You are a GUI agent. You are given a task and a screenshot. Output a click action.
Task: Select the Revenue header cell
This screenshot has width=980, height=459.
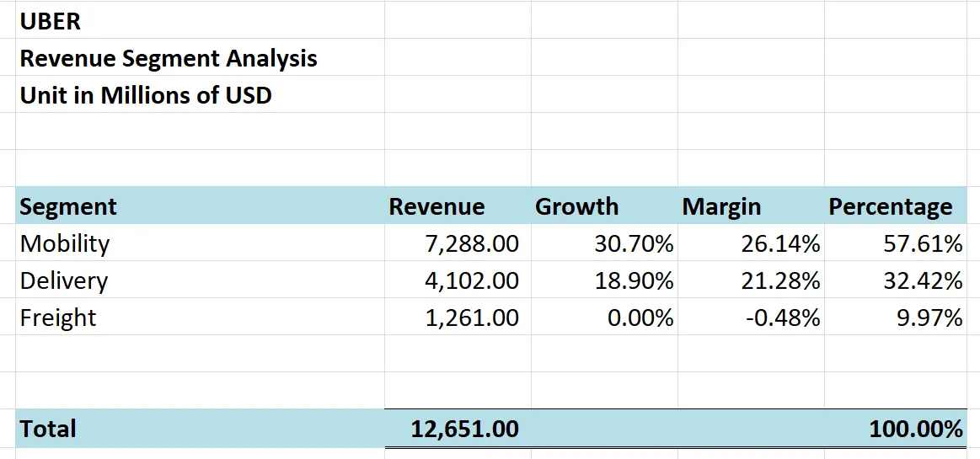[436, 206]
